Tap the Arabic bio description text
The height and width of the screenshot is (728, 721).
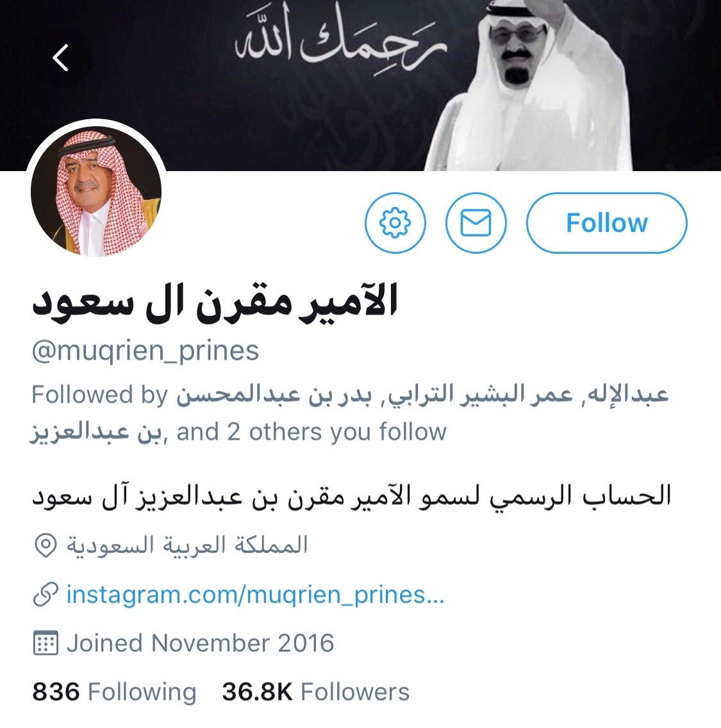[351, 496]
